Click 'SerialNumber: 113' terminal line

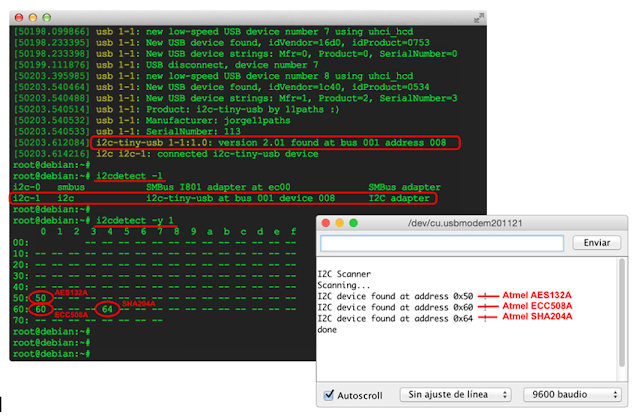127,131
